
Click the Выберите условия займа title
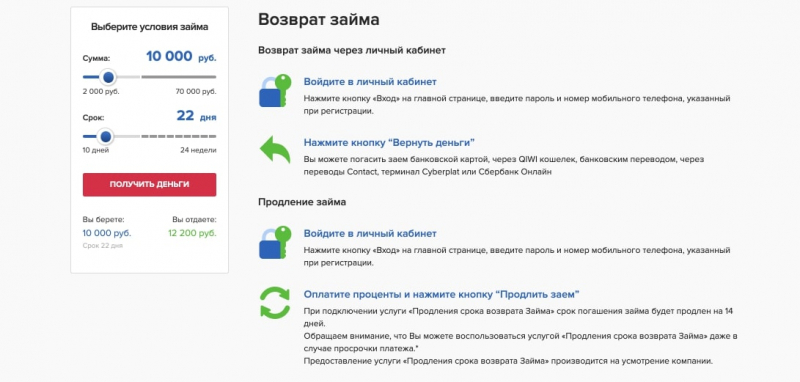(149, 27)
